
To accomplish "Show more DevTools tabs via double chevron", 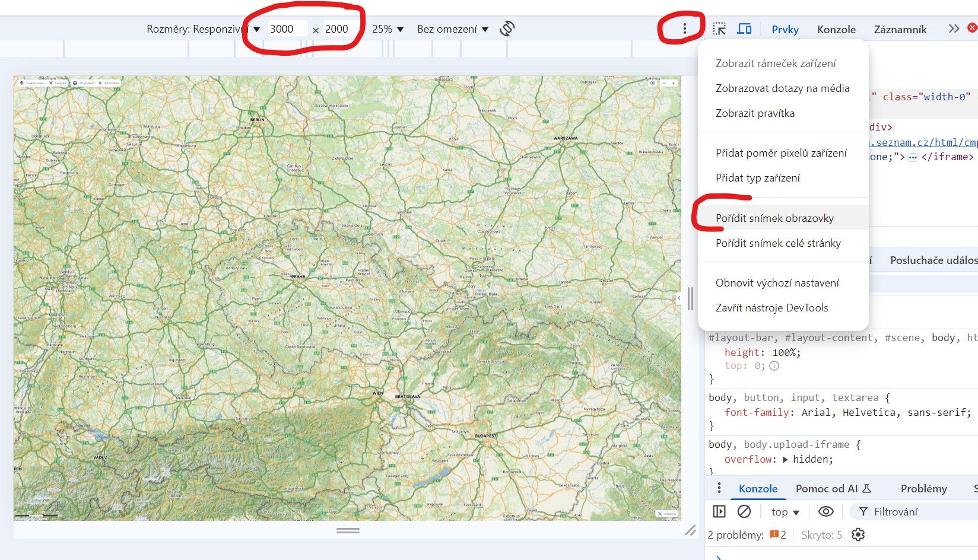I will (x=954, y=28).
